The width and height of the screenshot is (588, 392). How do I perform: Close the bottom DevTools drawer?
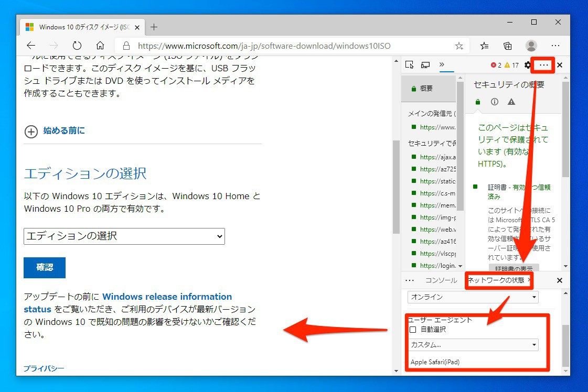tap(560, 280)
